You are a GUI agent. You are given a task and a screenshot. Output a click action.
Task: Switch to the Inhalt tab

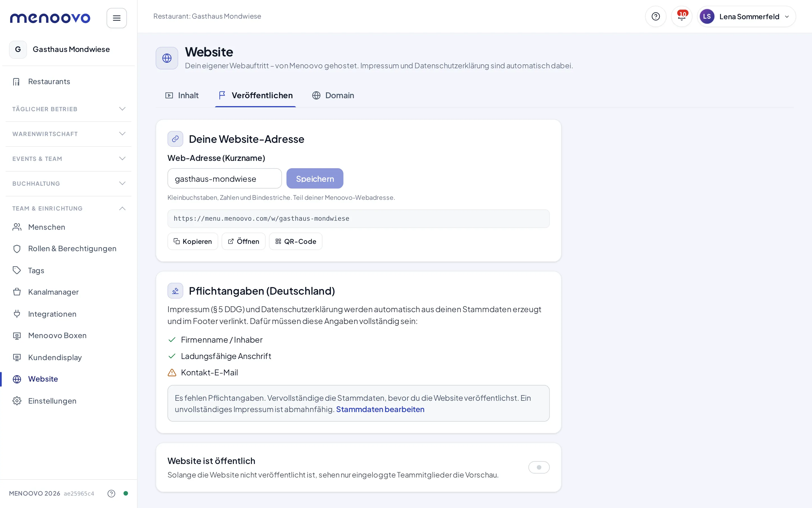click(182, 95)
